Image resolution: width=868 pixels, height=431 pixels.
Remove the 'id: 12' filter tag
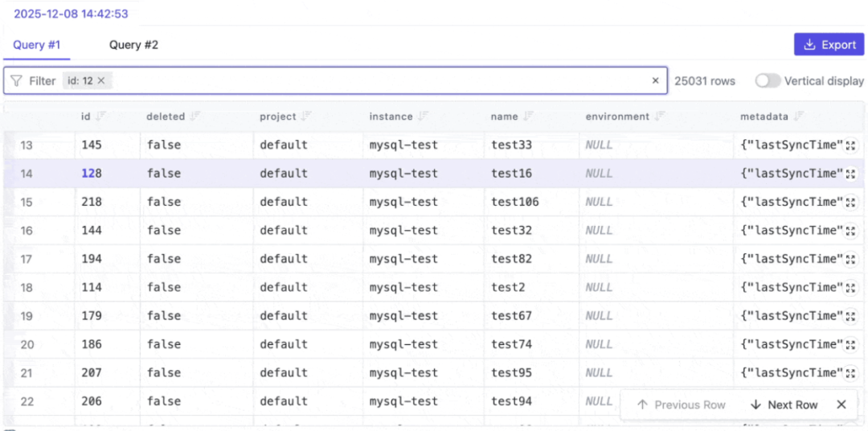101,81
